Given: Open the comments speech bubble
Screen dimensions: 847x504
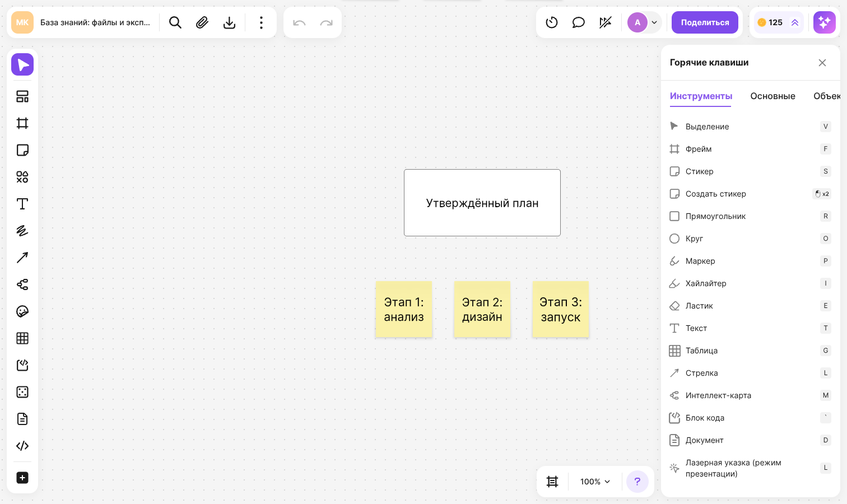Looking at the screenshot, I should pyautogui.click(x=579, y=22).
